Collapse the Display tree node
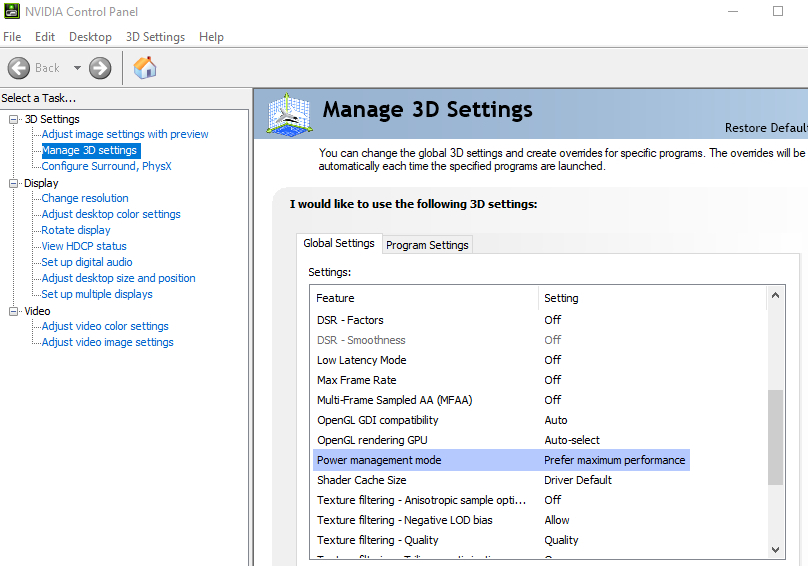 [x=14, y=184]
